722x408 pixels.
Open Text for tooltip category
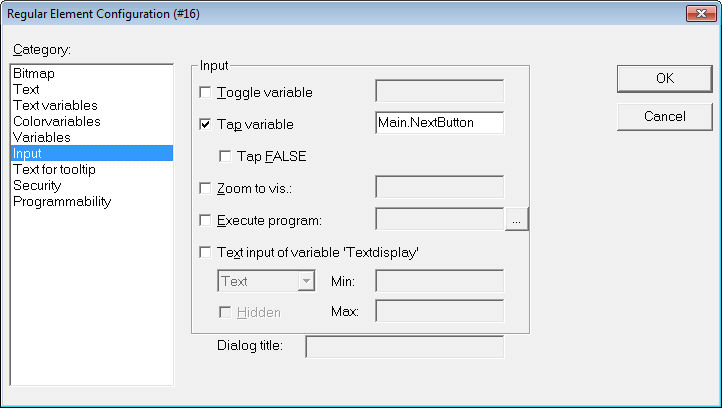[x=92, y=169]
